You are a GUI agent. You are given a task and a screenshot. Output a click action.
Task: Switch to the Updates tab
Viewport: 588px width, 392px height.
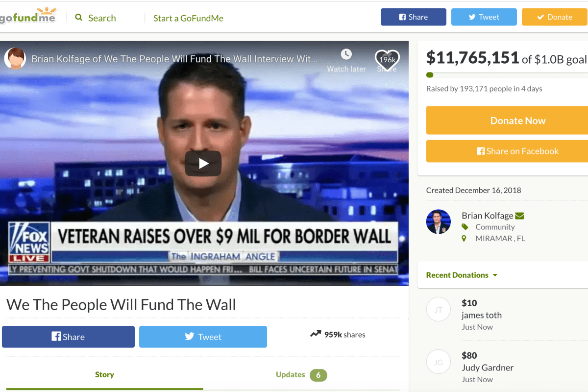click(x=301, y=375)
